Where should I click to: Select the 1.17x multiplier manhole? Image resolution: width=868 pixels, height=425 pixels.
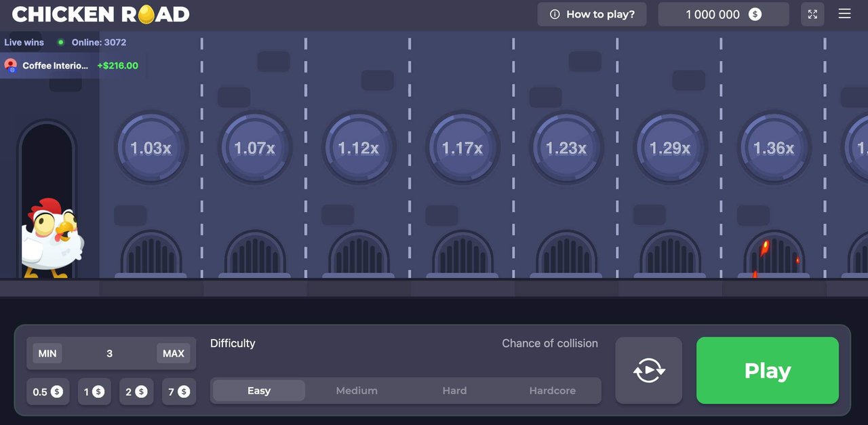coord(462,148)
